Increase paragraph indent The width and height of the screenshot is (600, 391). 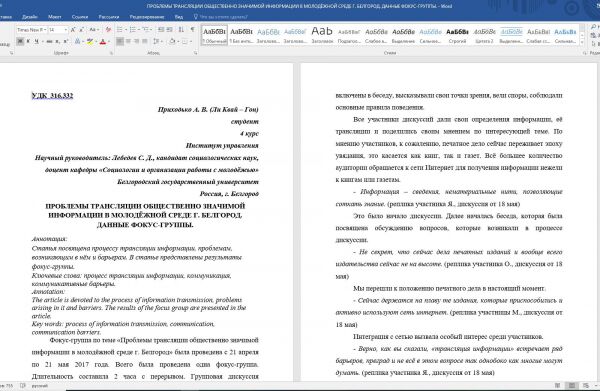[x=170, y=29]
